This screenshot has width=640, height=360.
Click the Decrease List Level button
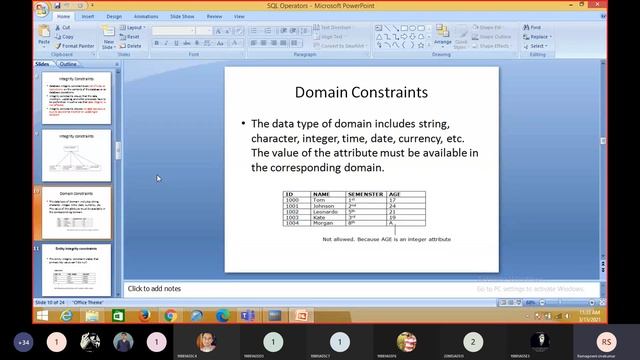point(284,31)
